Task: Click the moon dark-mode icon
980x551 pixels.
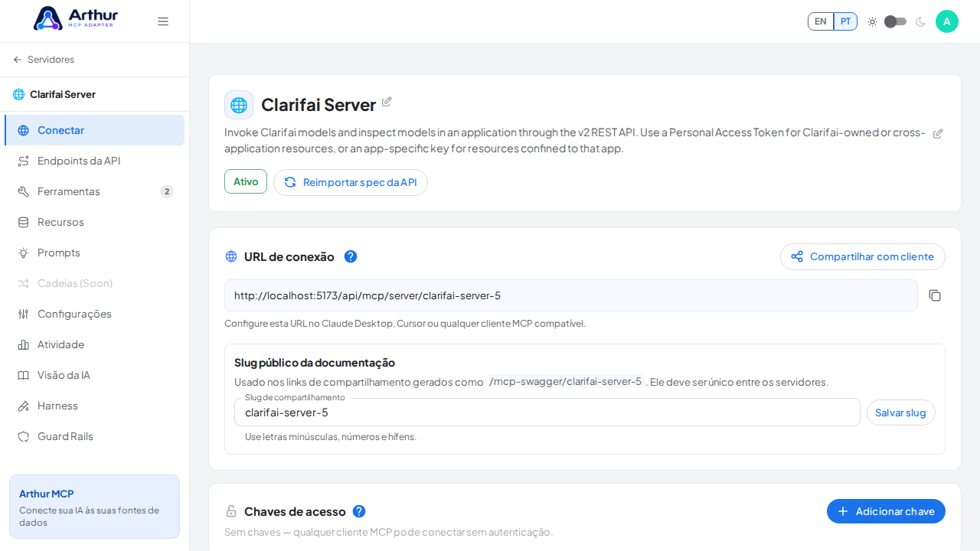Action: (x=920, y=21)
